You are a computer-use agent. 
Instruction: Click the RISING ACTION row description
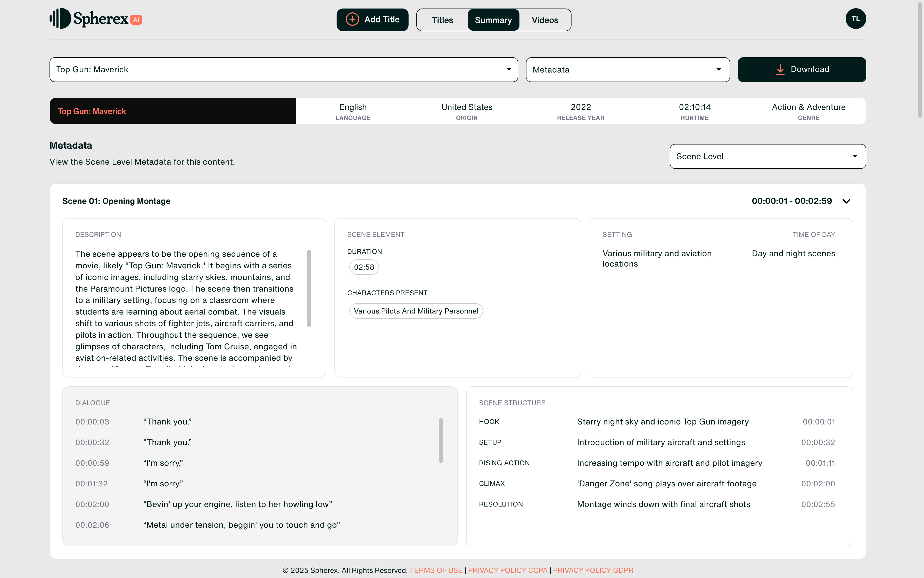(x=669, y=463)
